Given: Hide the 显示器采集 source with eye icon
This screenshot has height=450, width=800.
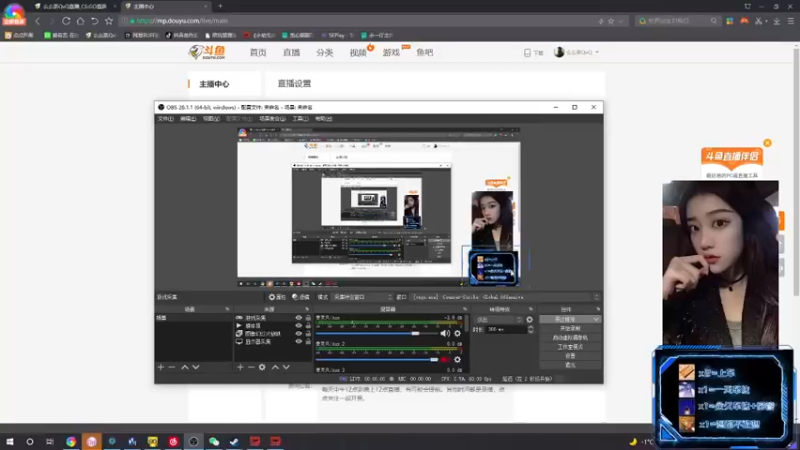Looking at the screenshot, I should coord(298,341).
